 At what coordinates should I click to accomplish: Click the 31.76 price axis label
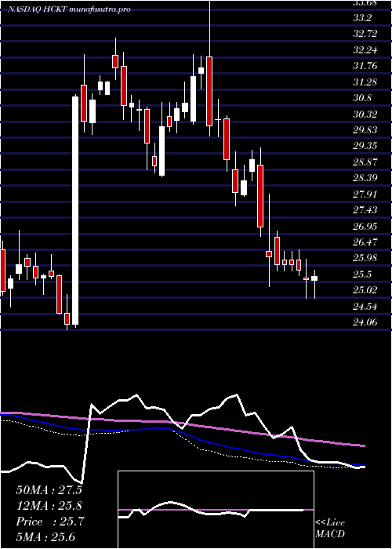coord(365,66)
